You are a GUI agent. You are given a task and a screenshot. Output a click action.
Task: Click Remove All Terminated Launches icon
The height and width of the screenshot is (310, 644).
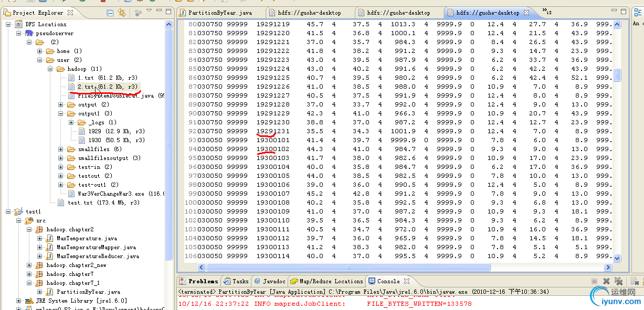coord(619,282)
